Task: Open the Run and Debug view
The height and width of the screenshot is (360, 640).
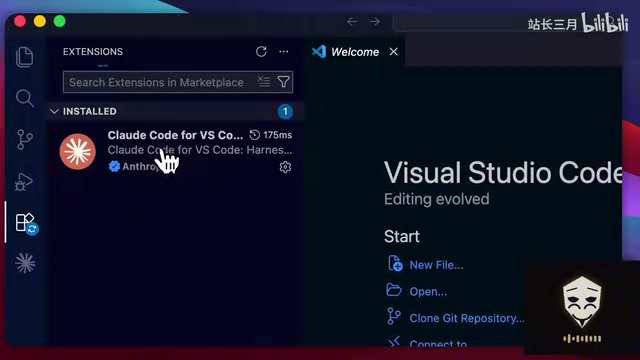Action: pyautogui.click(x=24, y=182)
